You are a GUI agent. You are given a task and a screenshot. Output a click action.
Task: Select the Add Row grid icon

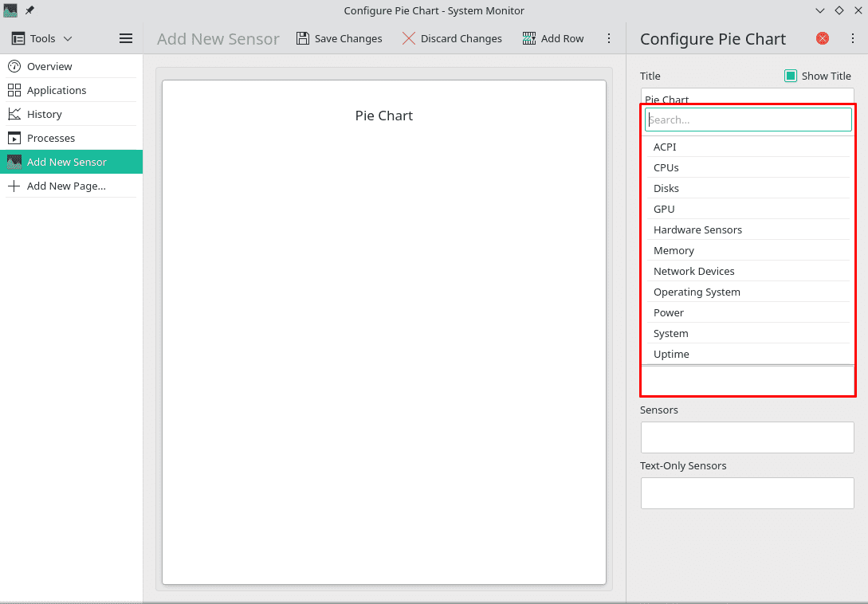[528, 38]
